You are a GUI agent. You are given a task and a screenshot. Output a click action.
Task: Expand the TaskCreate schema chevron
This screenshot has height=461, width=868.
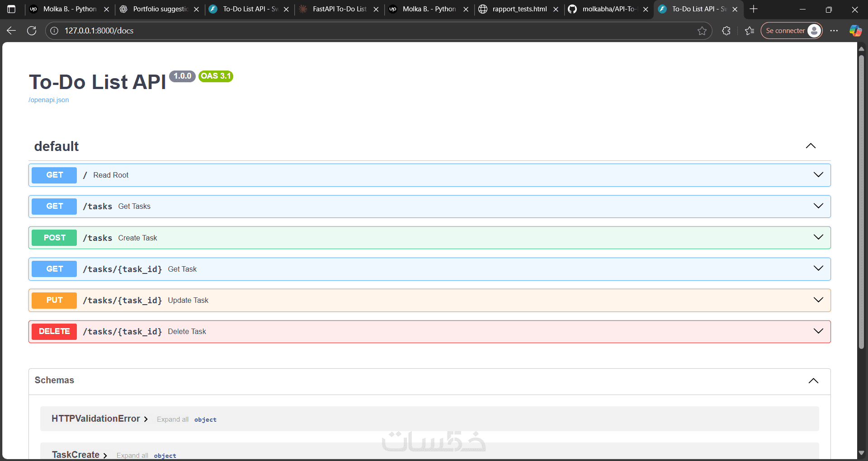tap(105, 456)
